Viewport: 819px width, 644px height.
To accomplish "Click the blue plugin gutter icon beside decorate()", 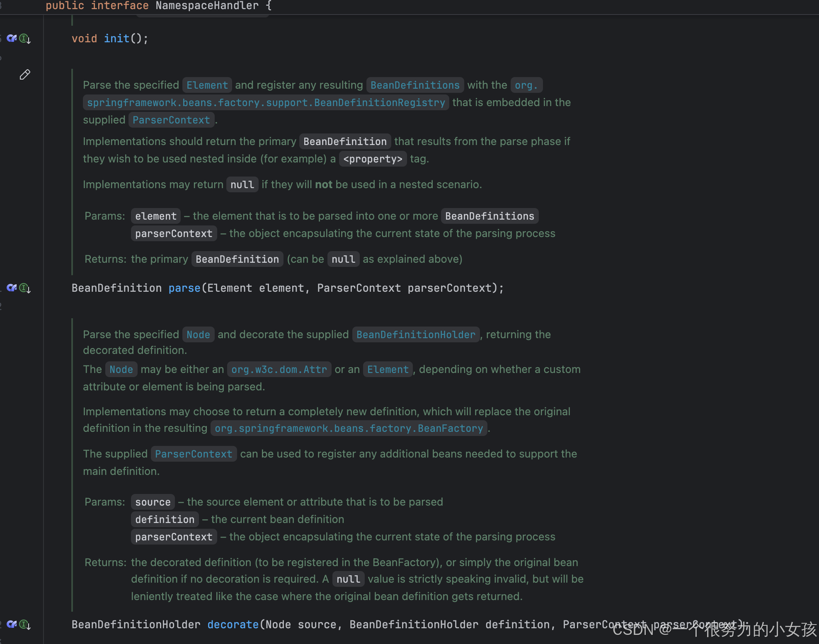I will click(12, 624).
